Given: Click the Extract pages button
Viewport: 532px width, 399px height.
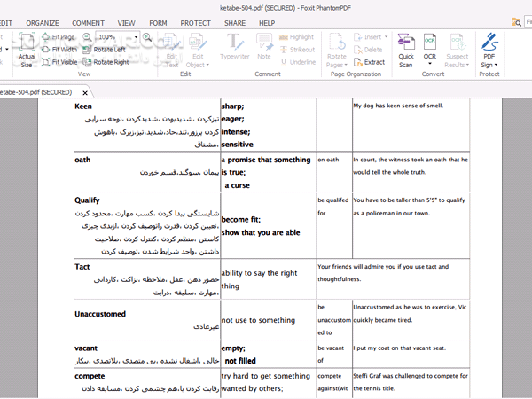Looking at the screenshot, I should [369, 62].
